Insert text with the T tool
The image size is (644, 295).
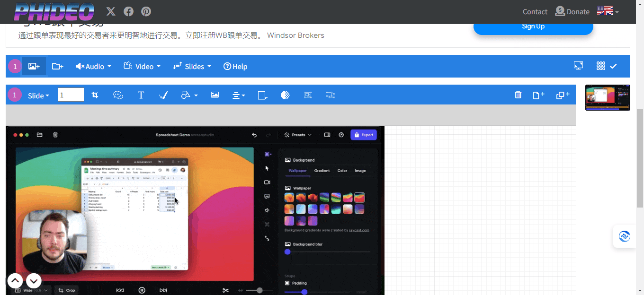click(141, 95)
